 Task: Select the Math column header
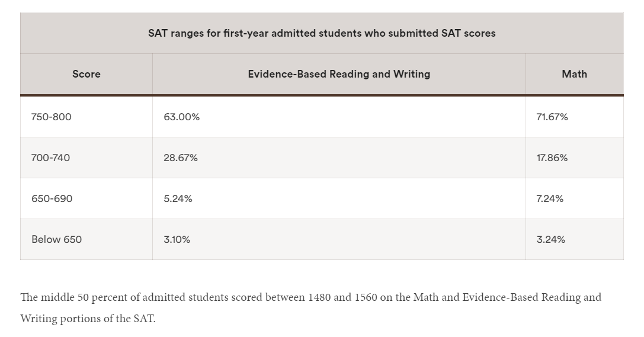pos(574,74)
